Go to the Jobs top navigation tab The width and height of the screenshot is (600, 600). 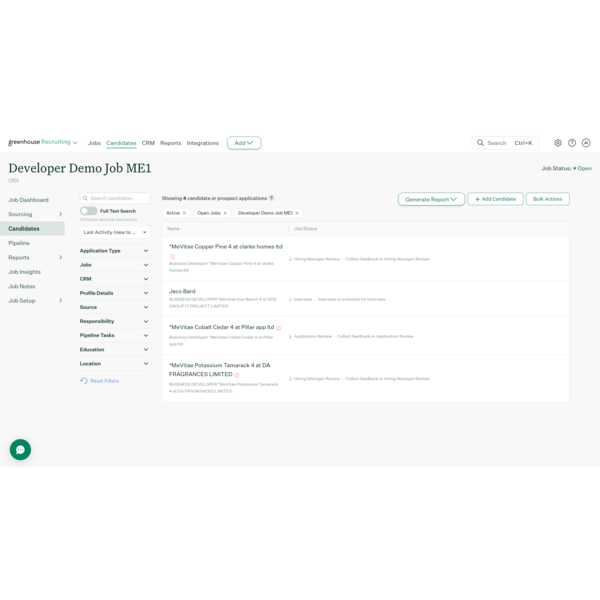coord(94,143)
